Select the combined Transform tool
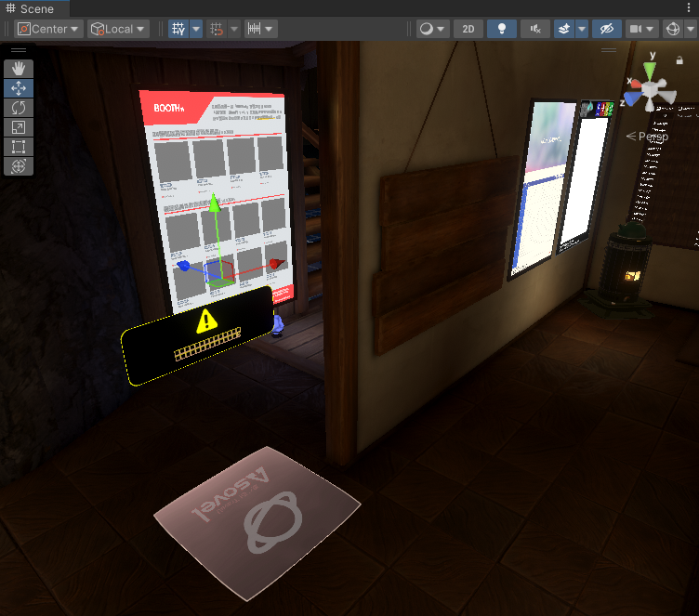This screenshot has height=616, width=699. pyautogui.click(x=19, y=166)
